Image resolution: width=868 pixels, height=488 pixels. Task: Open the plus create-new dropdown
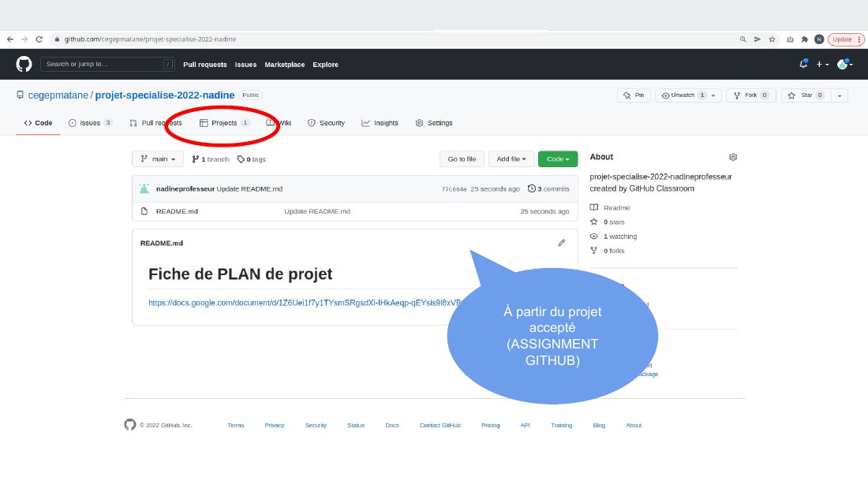click(x=822, y=64)
